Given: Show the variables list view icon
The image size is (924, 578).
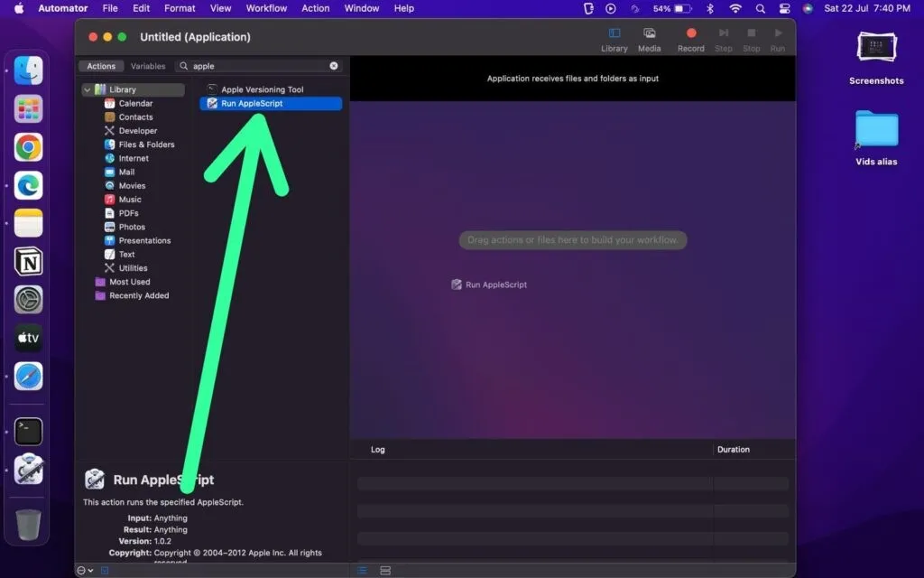Looking at the screenshot, I should [x=385, y=571].
